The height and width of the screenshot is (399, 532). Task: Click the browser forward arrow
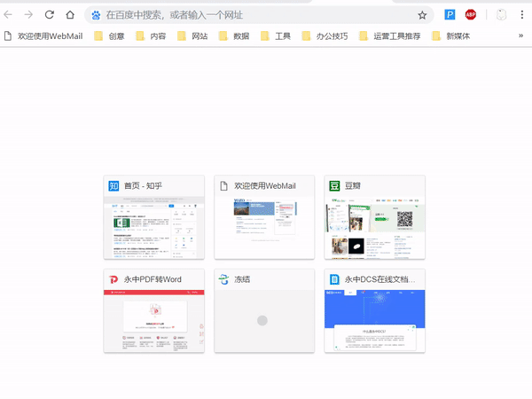point(29,14)
